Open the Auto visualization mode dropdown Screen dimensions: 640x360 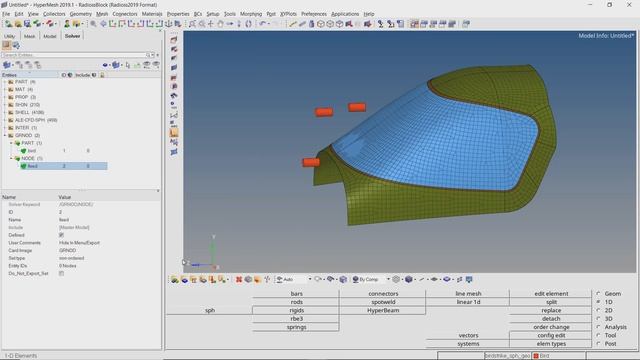[x=310, y=279]
